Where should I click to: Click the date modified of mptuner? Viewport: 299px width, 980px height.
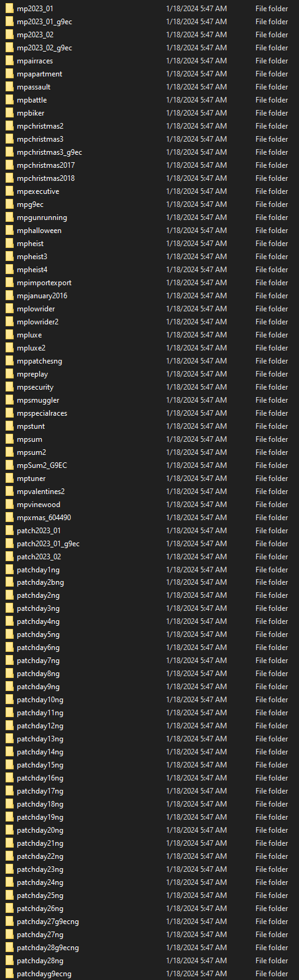pyautogui.click(x=196, y=479)
